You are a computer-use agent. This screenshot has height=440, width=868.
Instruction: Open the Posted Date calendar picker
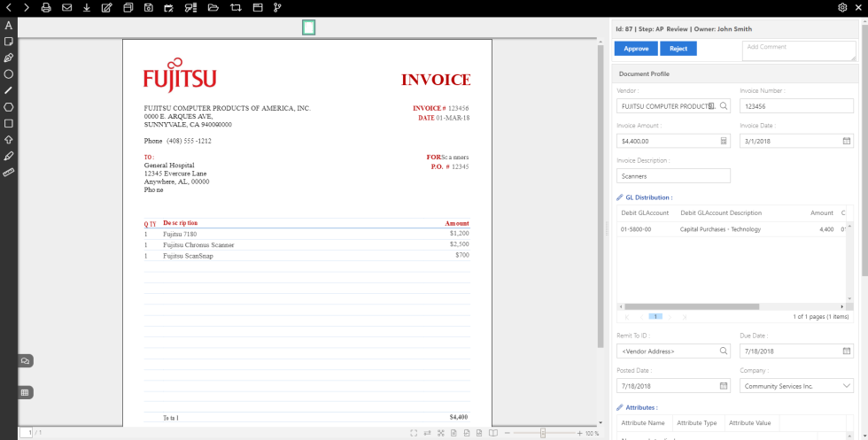(724, 386)
